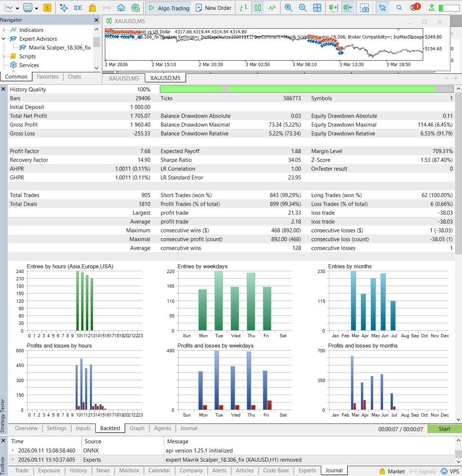Screen dimensions: 462x476
Task: Open the Journal tab in Strategy Tester
Action: pyautogui.click(x=189, y=428)
